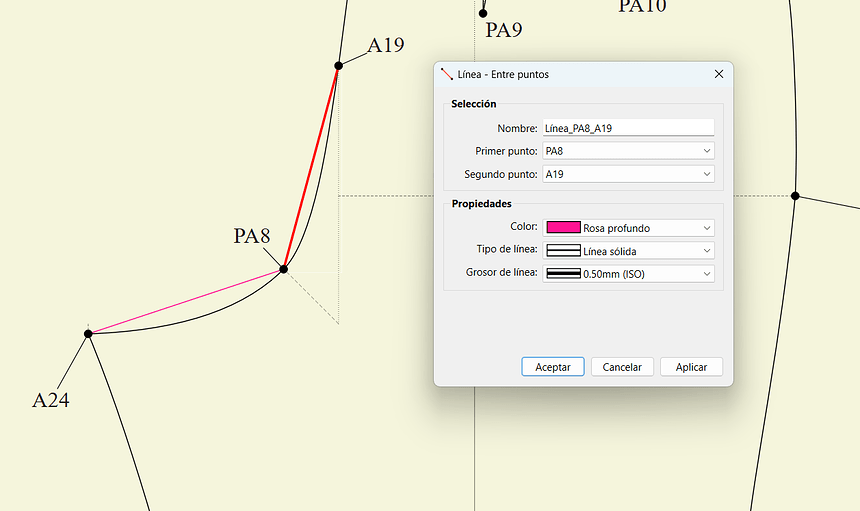860x511 pixels.
Task: Select the PA9 point marker
Action: pos(483,13)
